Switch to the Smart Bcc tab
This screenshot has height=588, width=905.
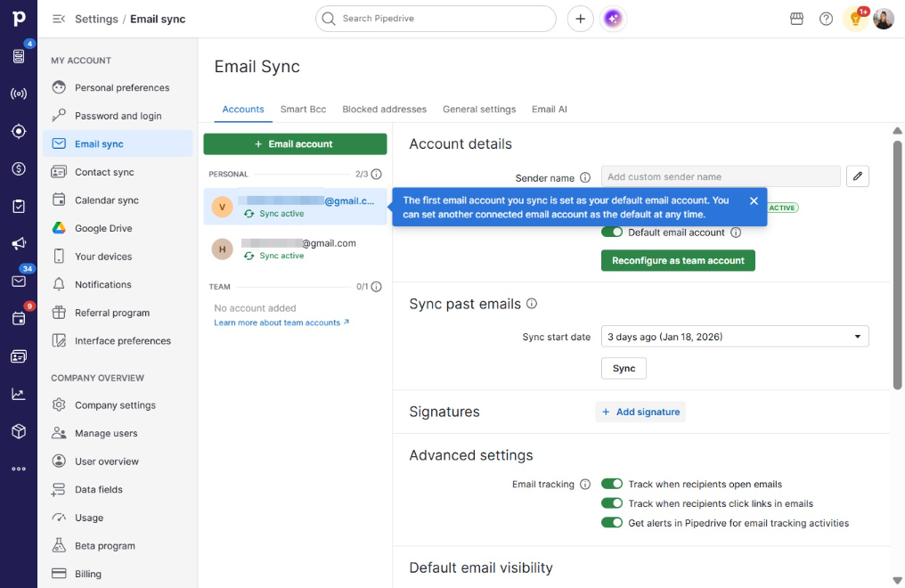(x=303, y=109)
